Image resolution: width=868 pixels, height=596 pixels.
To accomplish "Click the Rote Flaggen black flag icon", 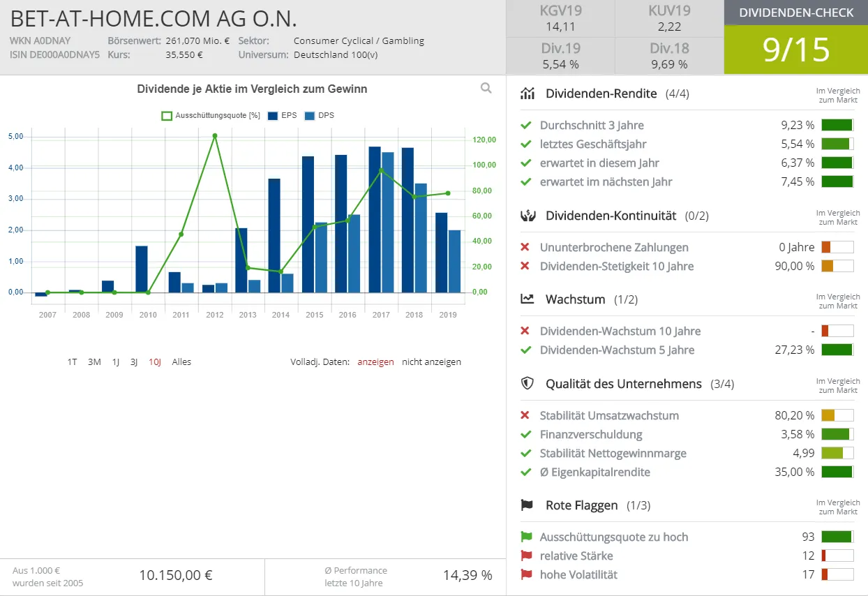I will click(x=527, y=505).
